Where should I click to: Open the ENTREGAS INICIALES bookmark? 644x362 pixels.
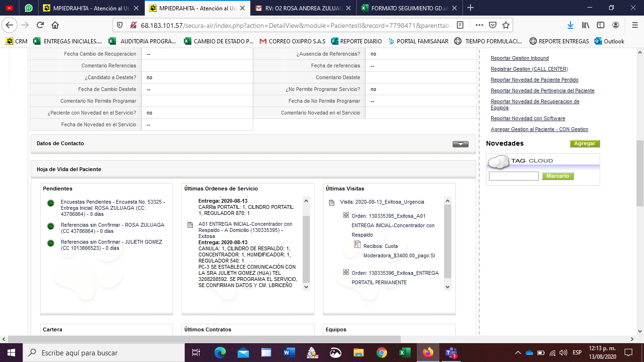pos(67,41)
